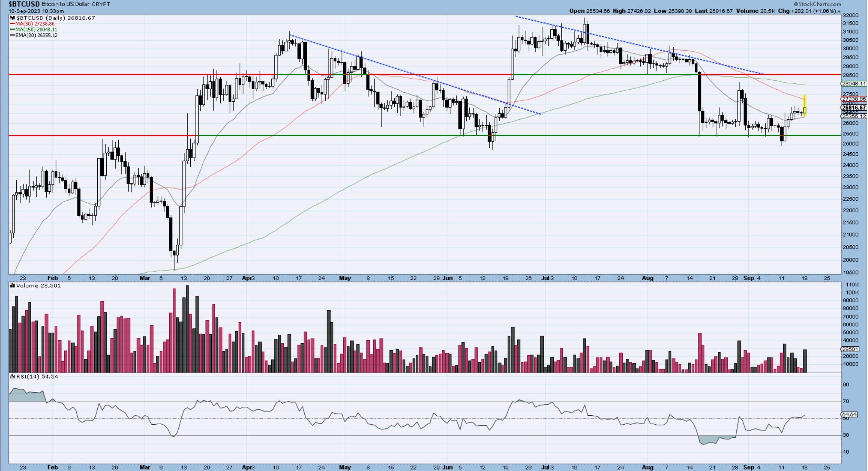Click the green MA(150) legend line marker
The width and height of the screenshot is (868, 471).
(x=12, y=30)
